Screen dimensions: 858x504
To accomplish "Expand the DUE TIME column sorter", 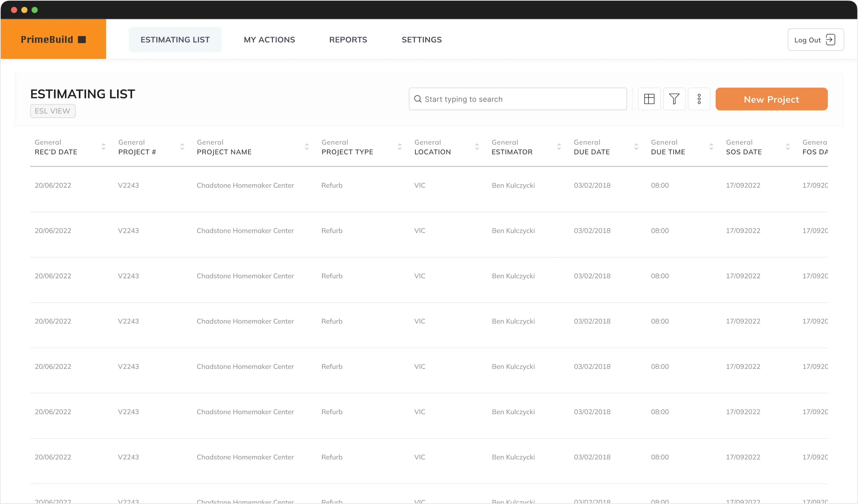I will point(711,147).
